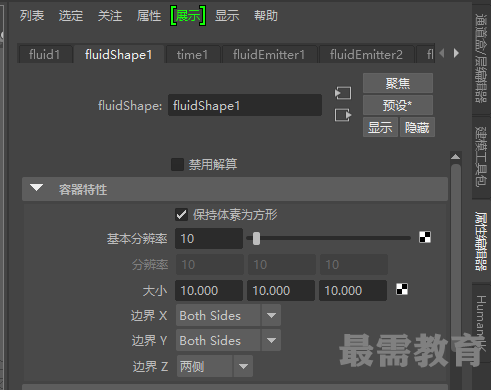This screenshot has width=491, height=390.
Task: Click the map button beside 大小 fields
Action: (x=402, y=289)
